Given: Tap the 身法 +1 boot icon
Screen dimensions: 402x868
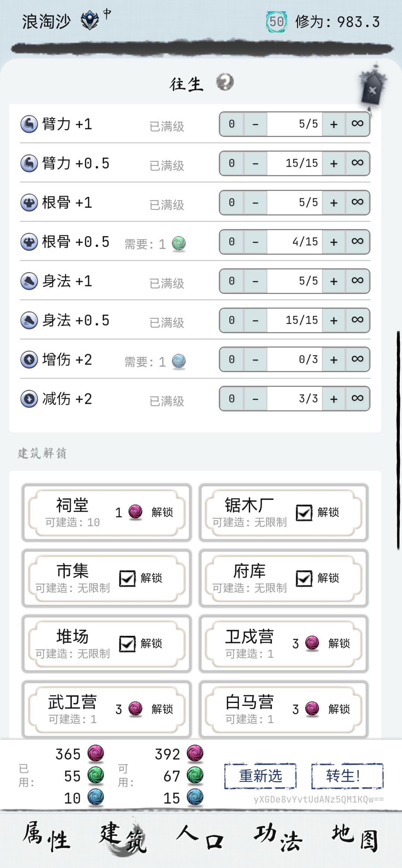Looking at the screenshot, I should 29,281.
